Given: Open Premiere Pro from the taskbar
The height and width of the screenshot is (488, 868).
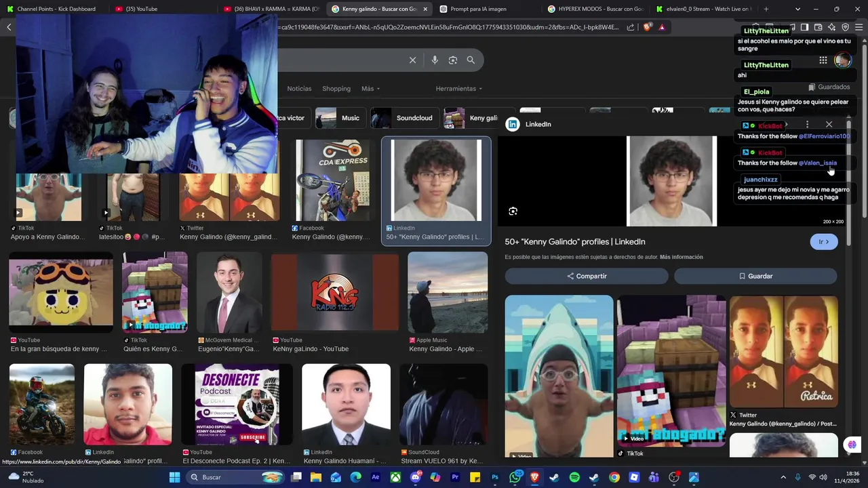Looking at the screenshot, I should pyautogui.click(x=455, y=477).
